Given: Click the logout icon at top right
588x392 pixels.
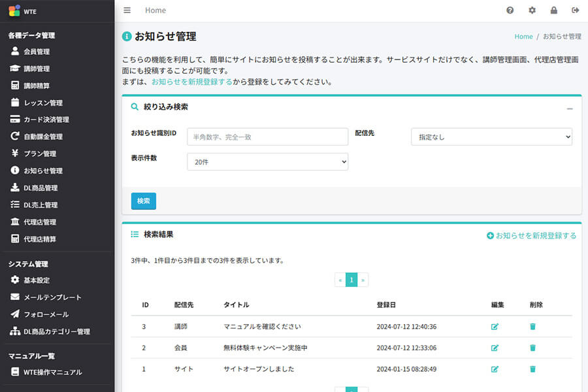Looking at the screenshot, I should pos(576,10).
